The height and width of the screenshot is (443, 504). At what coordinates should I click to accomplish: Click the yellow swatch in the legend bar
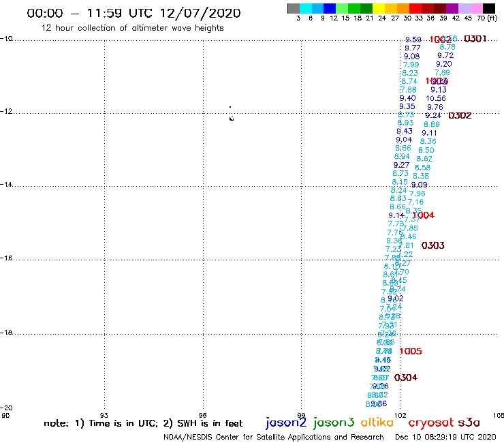379,8
